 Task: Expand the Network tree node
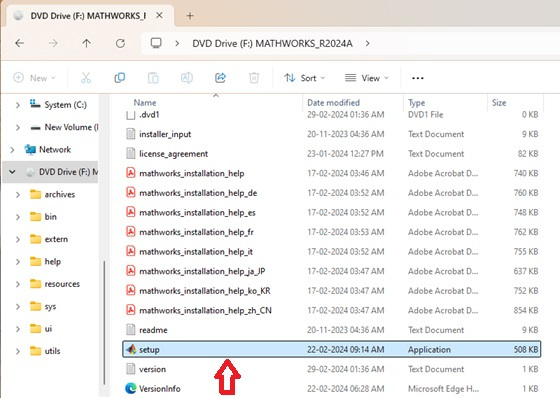tap(12, 150)
